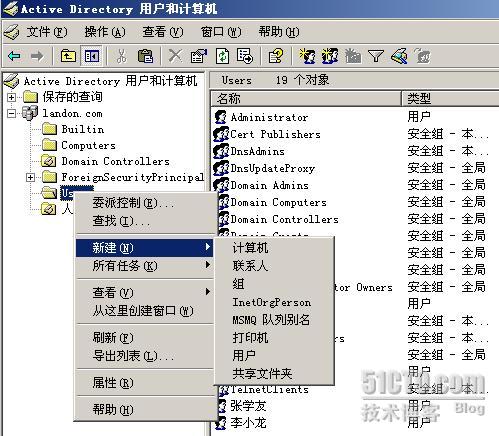
Task: Sort list by 名称 column header
Action: pyautogui.click(x=306, y=98)
